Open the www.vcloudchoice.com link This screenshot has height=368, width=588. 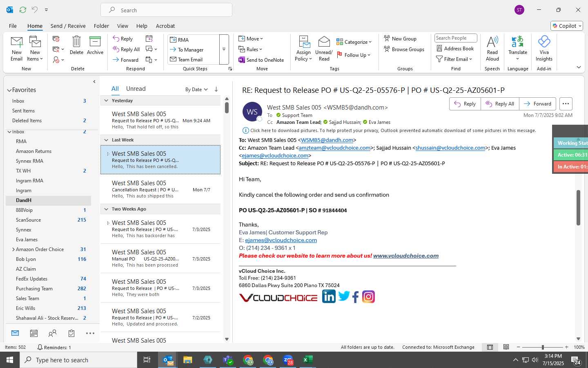[406, 256]
